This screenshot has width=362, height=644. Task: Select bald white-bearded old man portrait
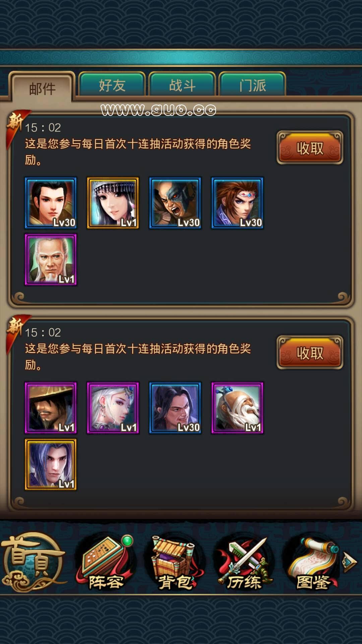point(237,408)
